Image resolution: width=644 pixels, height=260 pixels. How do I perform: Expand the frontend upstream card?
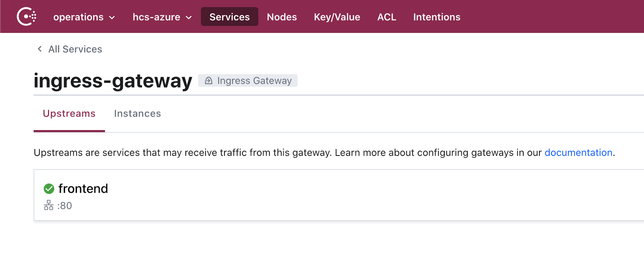(83, 189)
